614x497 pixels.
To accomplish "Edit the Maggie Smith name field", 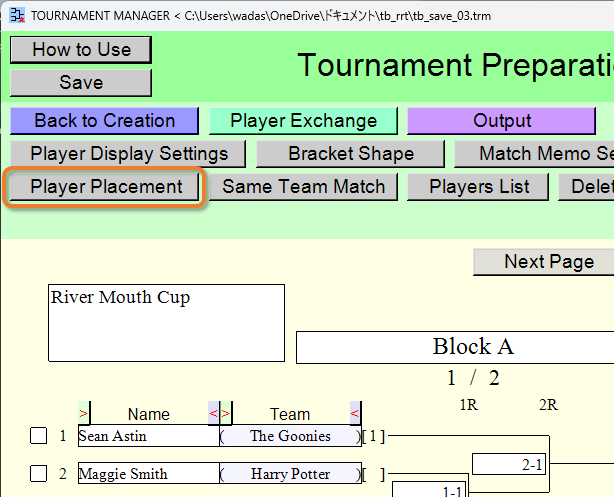I will [149, 473].
